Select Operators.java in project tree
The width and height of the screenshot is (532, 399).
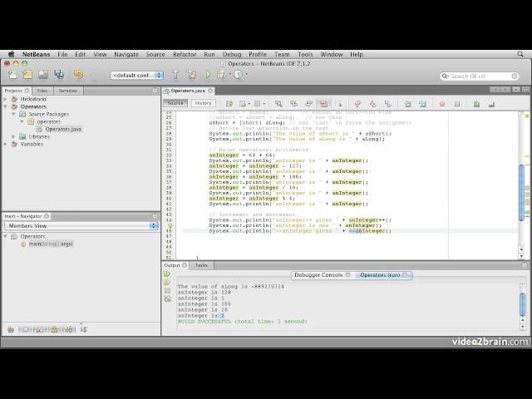click(x=63, y=130)
